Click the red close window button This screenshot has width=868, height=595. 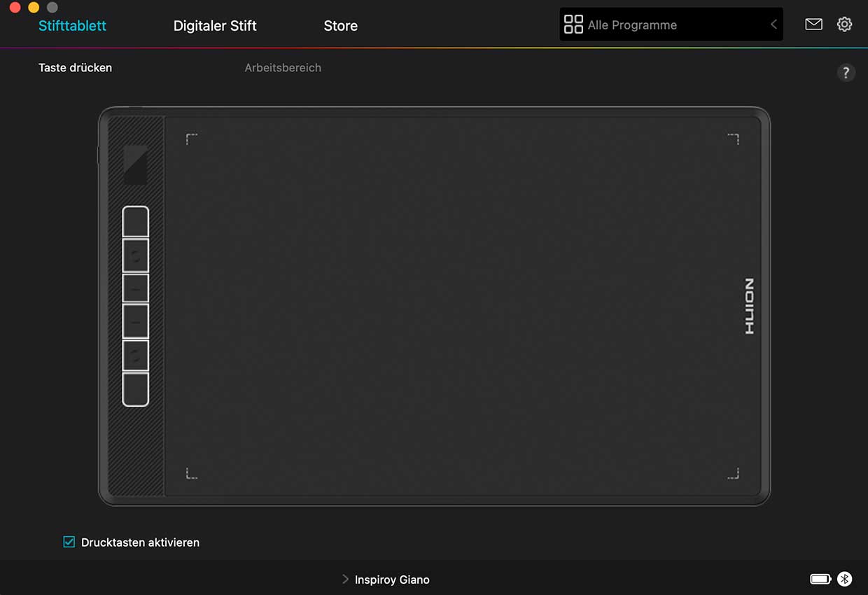tap(15, 8)
